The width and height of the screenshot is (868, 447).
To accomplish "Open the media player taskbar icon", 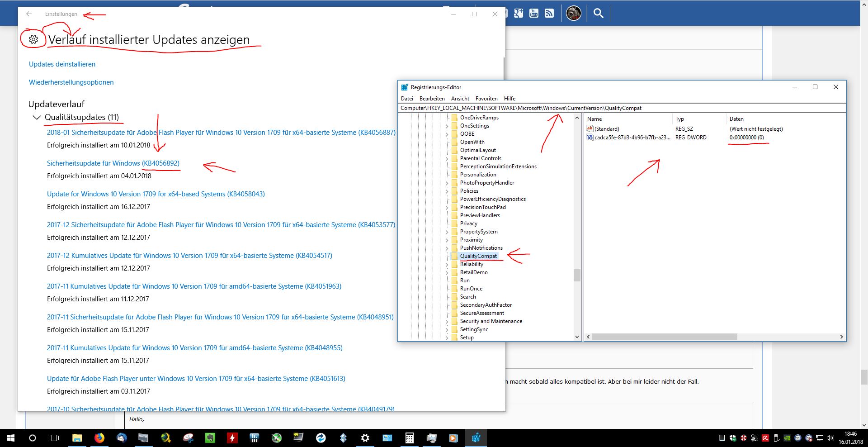I will pyautogui.click(x=453, y=438).
